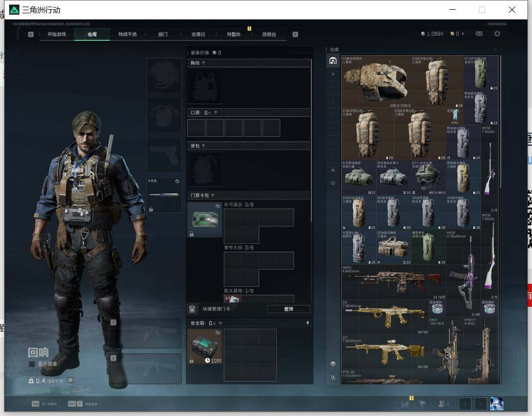Viewport: 532px width, 416px height.
Task: Click primary weapon slot 1
Action: [x=146, y=333]
